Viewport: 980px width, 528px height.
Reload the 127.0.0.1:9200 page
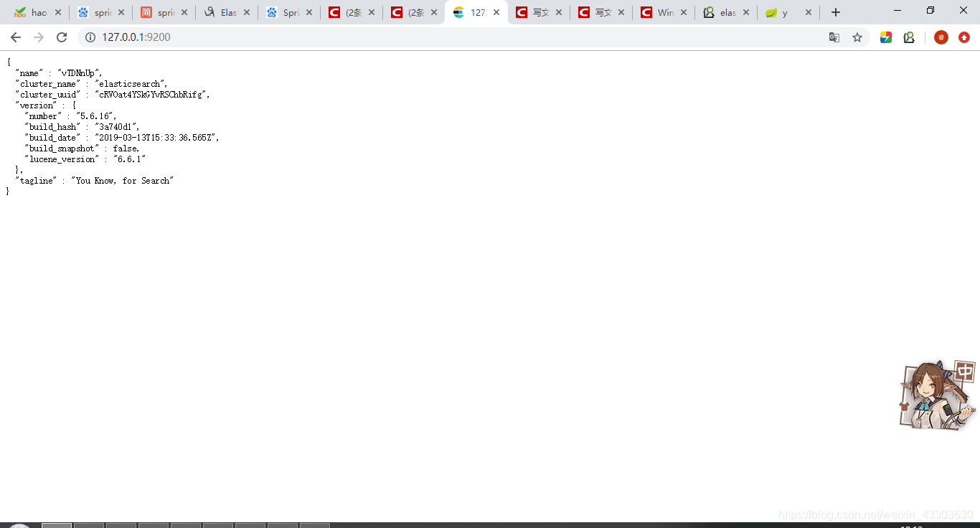[62, 37]
